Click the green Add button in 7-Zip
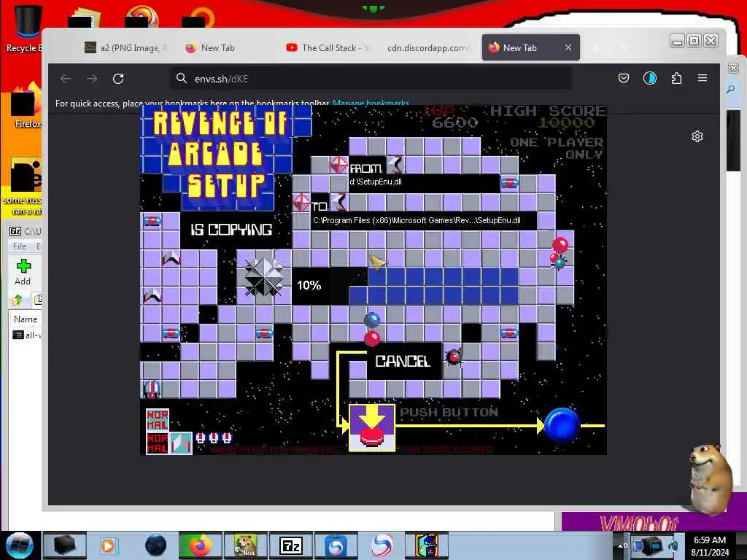 click(23, 272)
